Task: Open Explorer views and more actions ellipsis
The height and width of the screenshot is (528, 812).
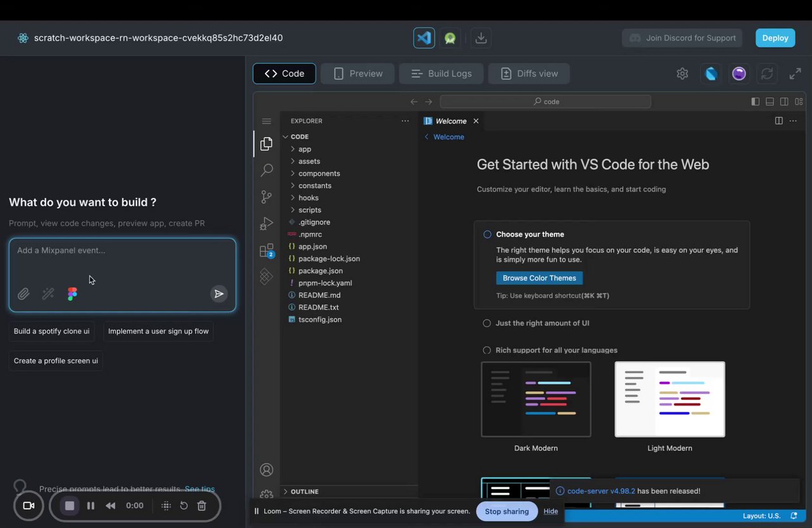Action: click(x=405, y=121)
